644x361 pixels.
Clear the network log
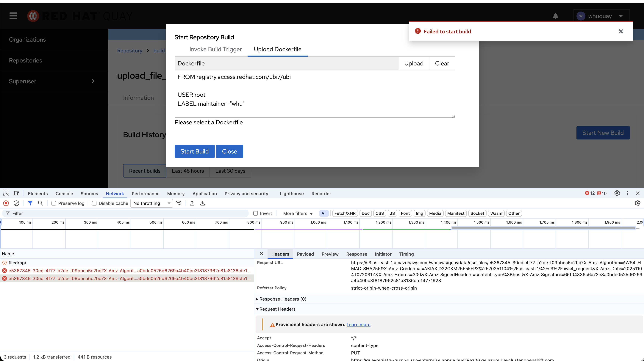[x=16, y=203]
